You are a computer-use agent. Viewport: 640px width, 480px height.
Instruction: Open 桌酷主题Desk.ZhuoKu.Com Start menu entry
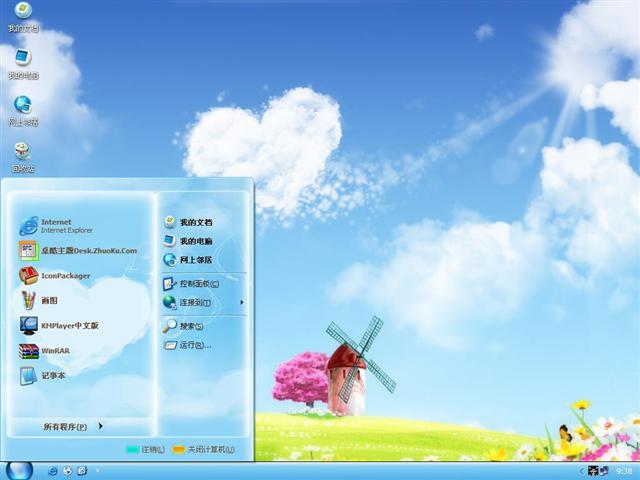[78, 251]
